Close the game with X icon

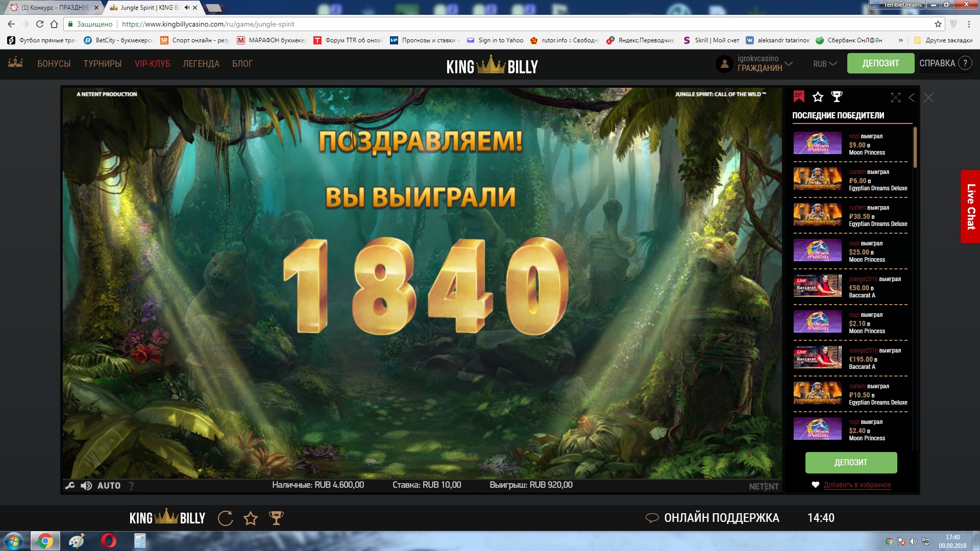coord(928,97)
